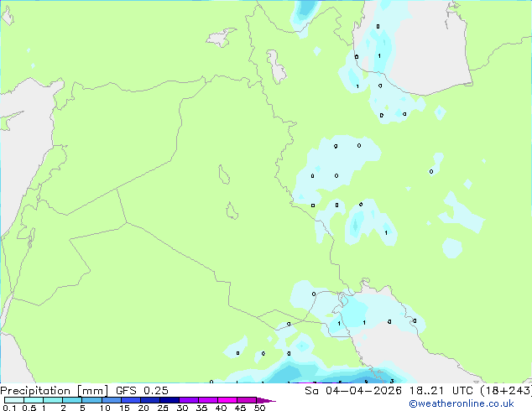The height and width of the screenshot is (411, 532).
Task: Click the forecast date '04-04-2026' text
Action: click(x=363, y=391)
